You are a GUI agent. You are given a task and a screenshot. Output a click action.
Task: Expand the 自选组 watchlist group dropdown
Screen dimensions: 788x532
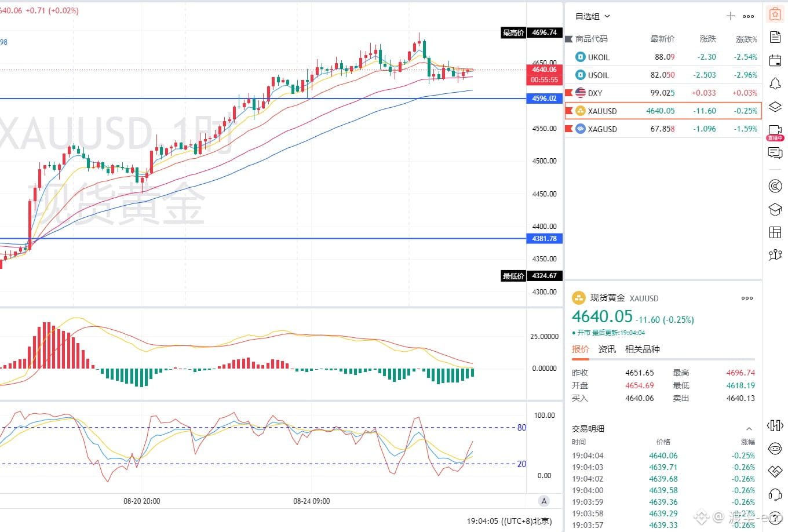pos(593,16)
